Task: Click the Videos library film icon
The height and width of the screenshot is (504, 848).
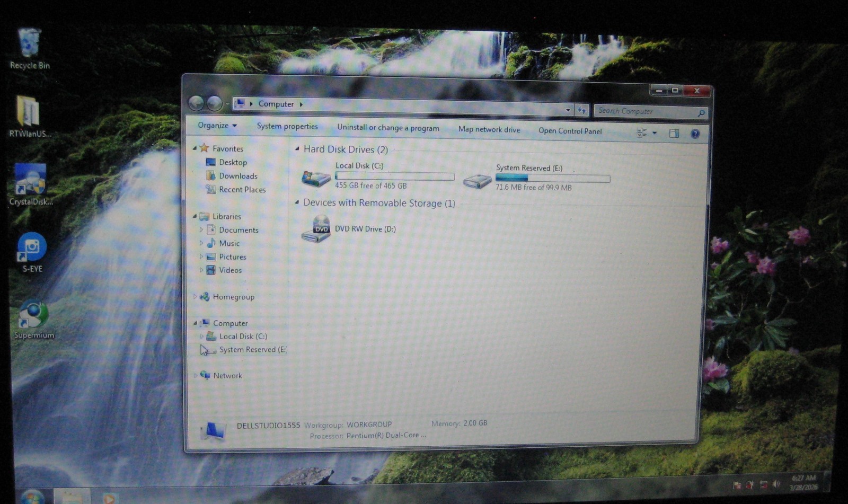Action: [x=211, y=270]
